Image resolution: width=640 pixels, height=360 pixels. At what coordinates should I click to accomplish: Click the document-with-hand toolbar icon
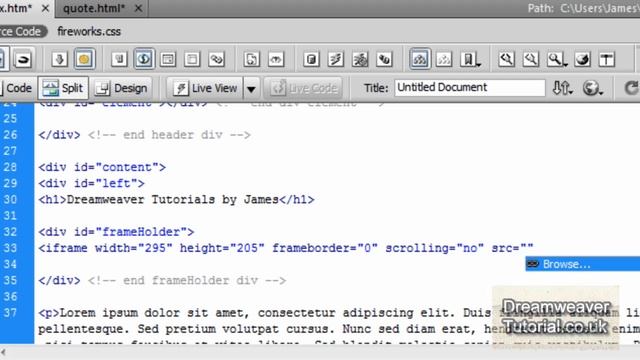tap(119, 60)
